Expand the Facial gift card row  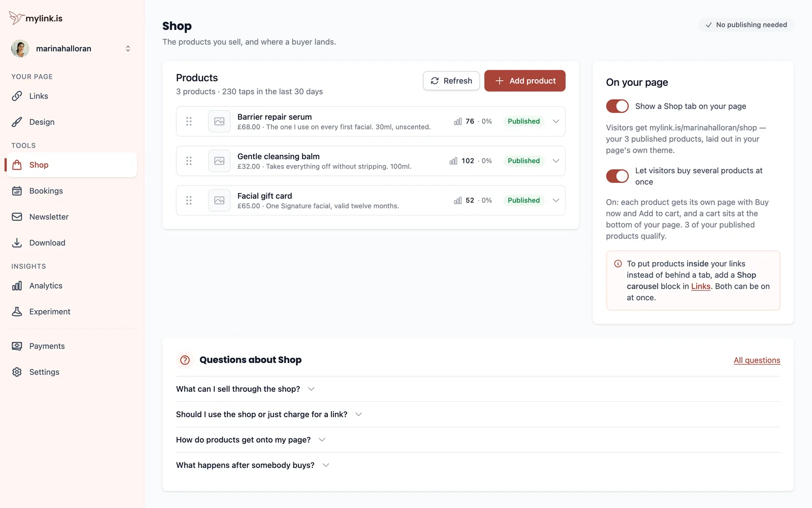coord(556,201)
